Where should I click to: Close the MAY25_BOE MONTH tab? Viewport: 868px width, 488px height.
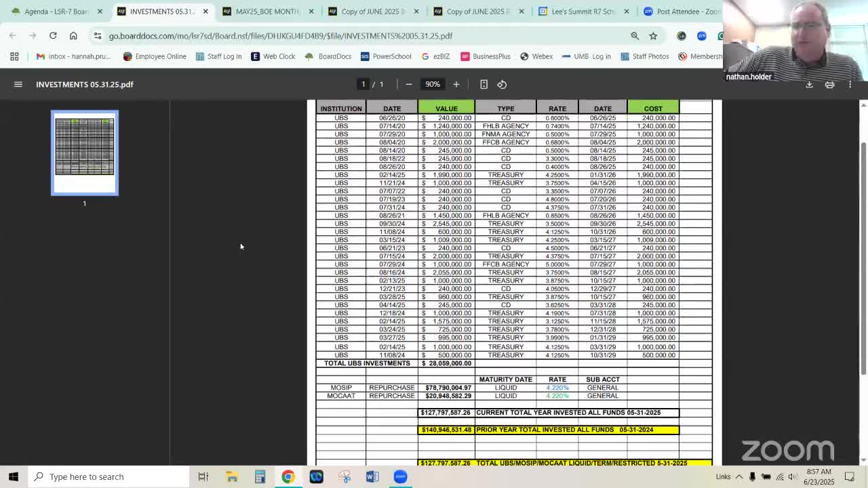pyautogui.click(x=311, y=12)
